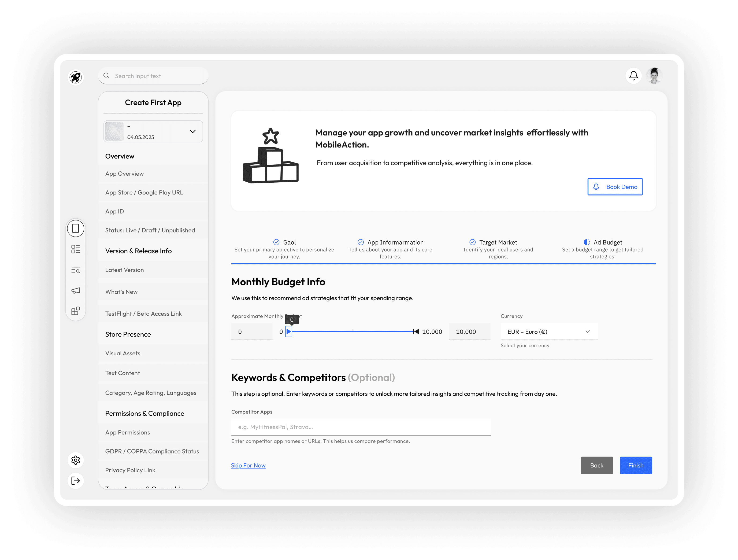The image size is (738, 560).
Task: Click the App Informarmation step check circle
Action: (361, 242)
